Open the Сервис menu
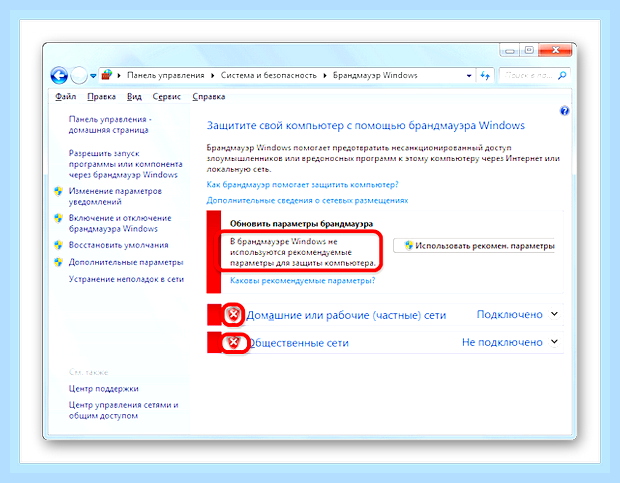 [166, 96]
